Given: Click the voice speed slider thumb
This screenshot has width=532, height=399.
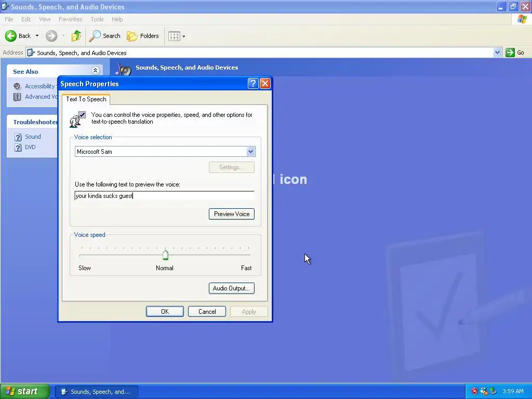Looking at the screenshot, I should 165,255.
